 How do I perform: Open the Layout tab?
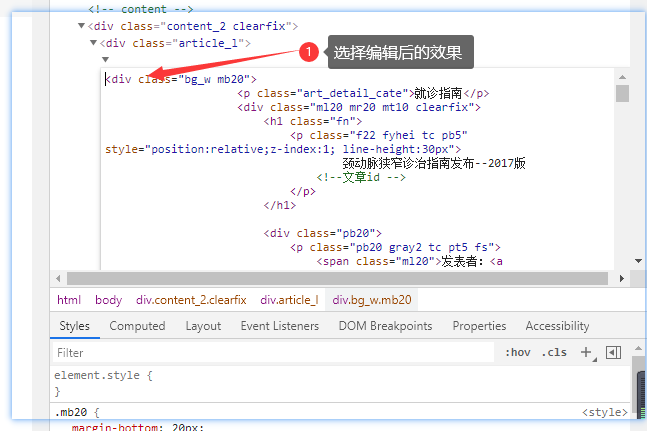coord(203,326)
